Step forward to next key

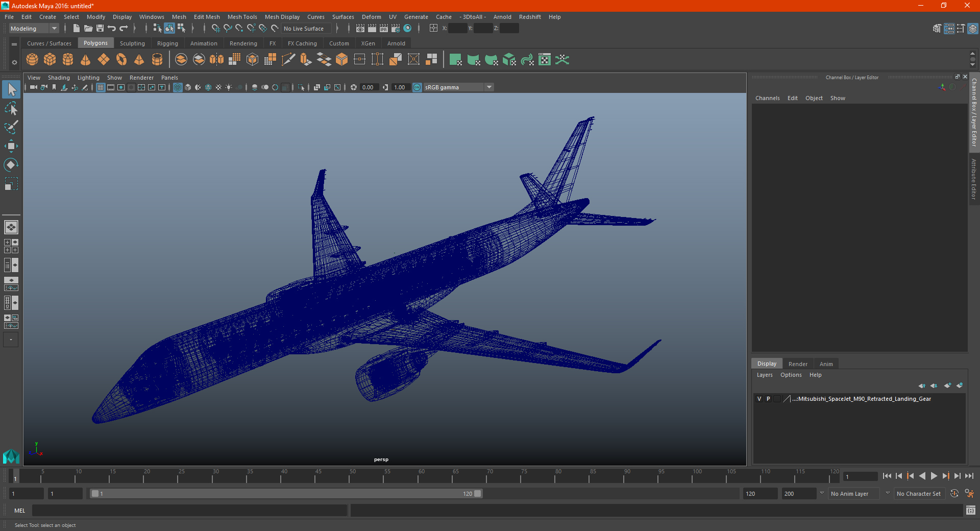point(945,476)
